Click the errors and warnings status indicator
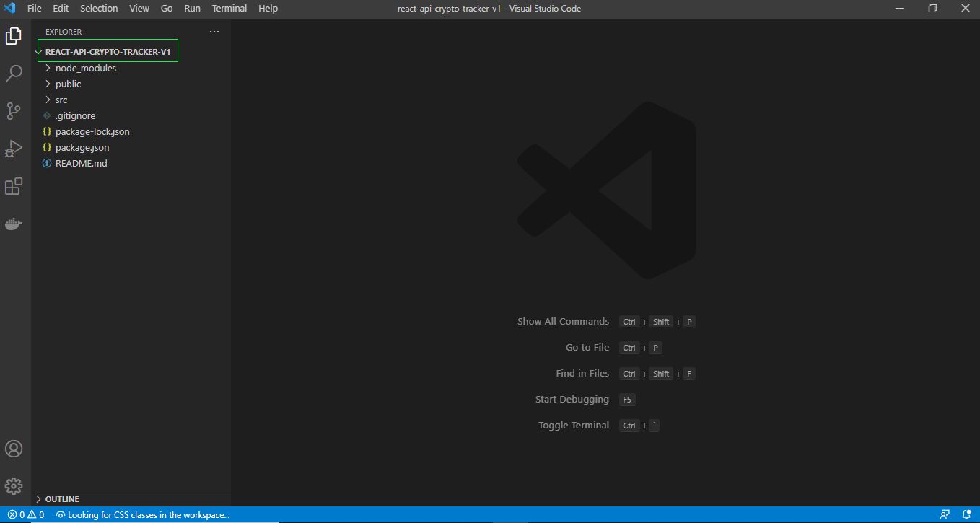The width and height of the screenshot is (980, 523). click(x=26, y=515)
